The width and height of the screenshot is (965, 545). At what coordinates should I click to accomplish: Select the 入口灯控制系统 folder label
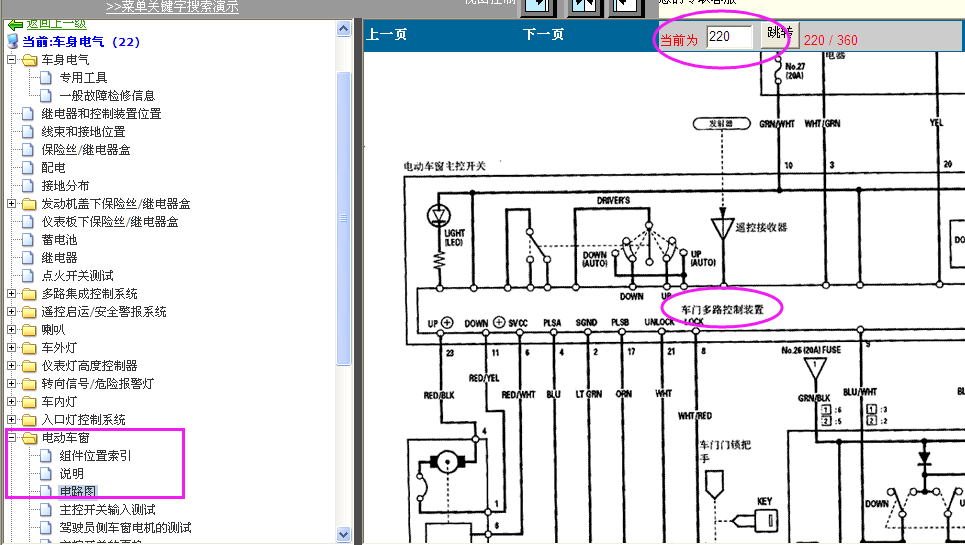point(84,420)
